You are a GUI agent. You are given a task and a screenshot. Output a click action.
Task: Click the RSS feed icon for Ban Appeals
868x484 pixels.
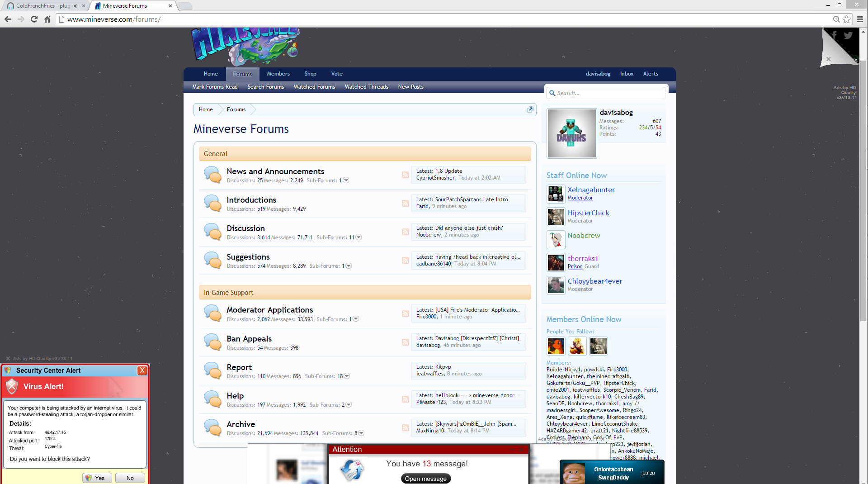[405, 342]
